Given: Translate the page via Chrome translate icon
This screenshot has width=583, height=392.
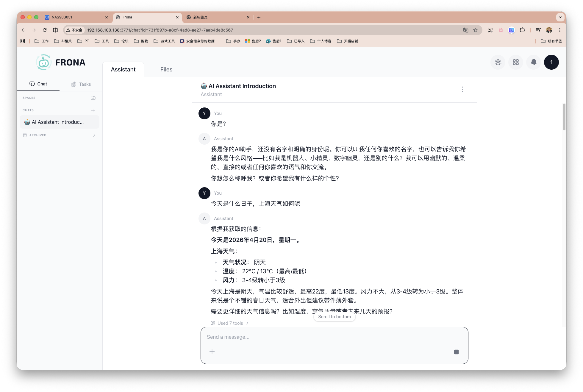Looking at the screenshot, I should pos(465,30).
